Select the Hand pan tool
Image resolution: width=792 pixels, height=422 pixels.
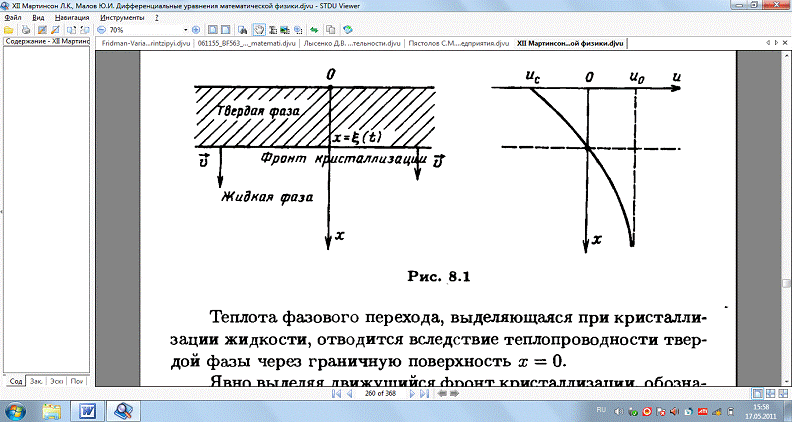tap(259, 30)
